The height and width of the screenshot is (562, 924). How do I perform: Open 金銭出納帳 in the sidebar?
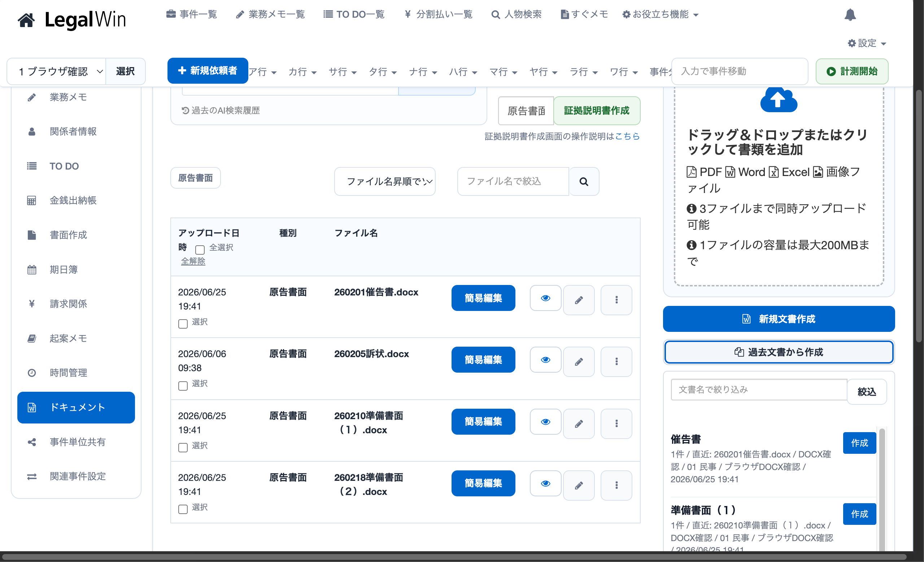tap(76, 201)
